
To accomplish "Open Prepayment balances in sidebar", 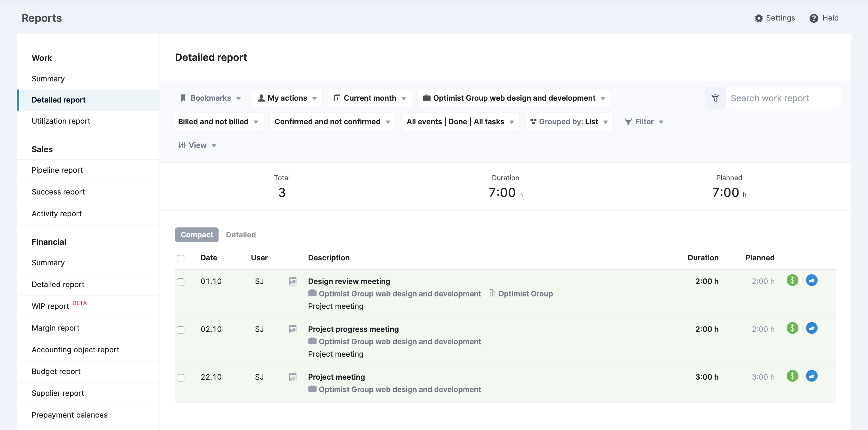I will (88, 415).
